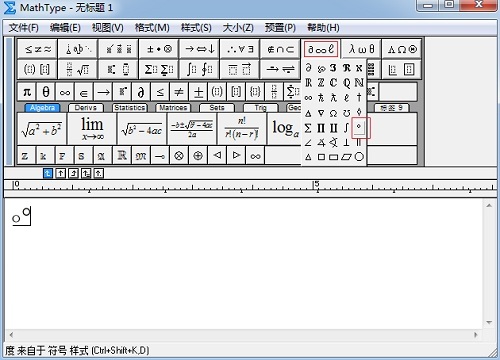500x360 pixels.
Task: Insert the n!/r!(n−r)! combination expression
Action: (242, 129)
